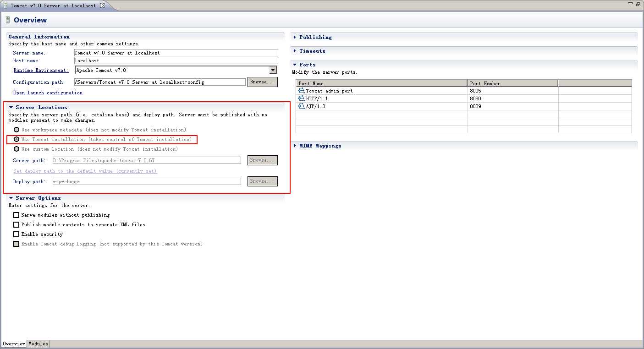Image resolution: width=644 pixels, height=349 pixels.
Task: Expand the MIME Mappings section
Action: pos(295,146)
